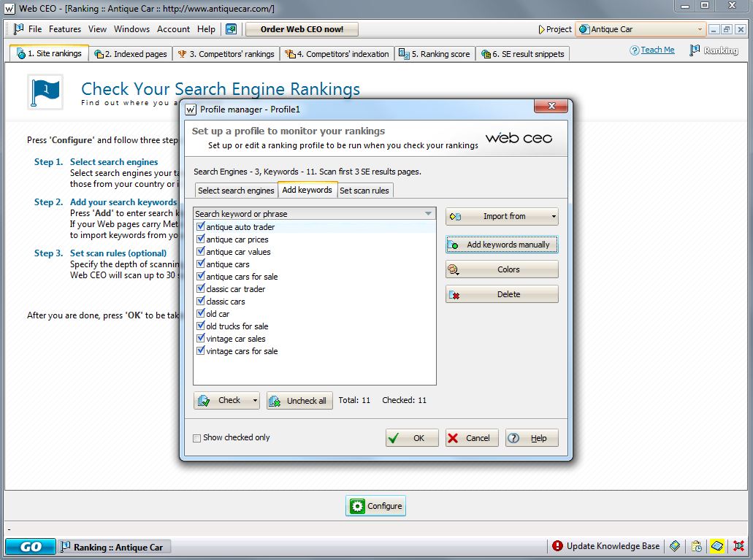This screenshot has height=560, width=753.
Task: Uncheck the 'classic car trader' keyword
Action: click(x=201, y=288)
